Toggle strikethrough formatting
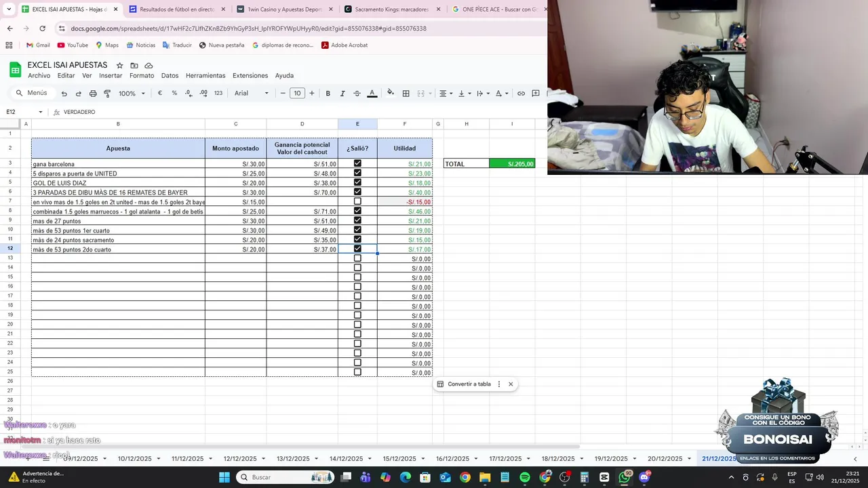 (357, 94)
